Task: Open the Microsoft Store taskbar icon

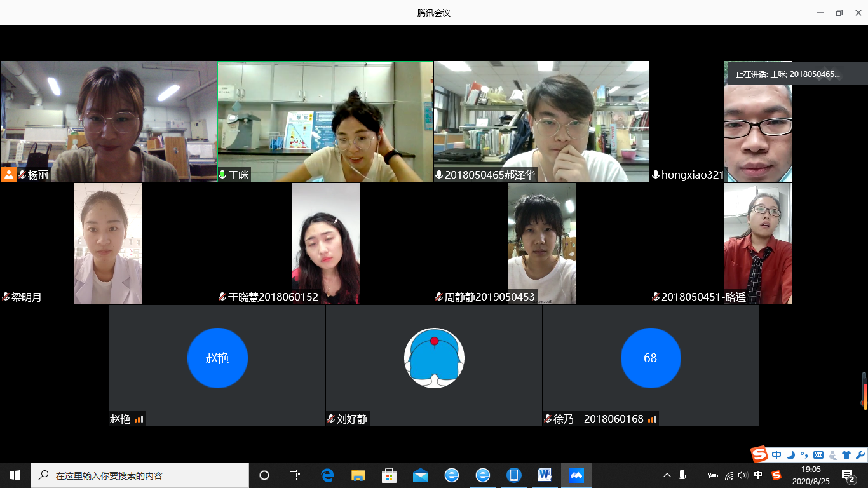Action: 390,475
